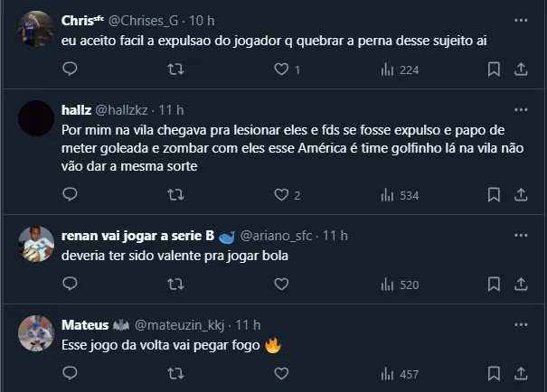Reply to renan's tweet
Viewport: 547px width, 392px height.
click(70, 284)
